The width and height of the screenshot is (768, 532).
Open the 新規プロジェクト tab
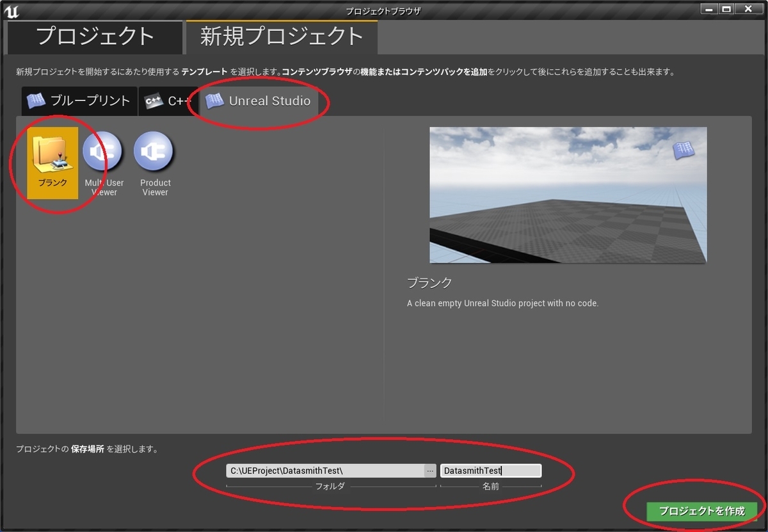coord(282,37)
